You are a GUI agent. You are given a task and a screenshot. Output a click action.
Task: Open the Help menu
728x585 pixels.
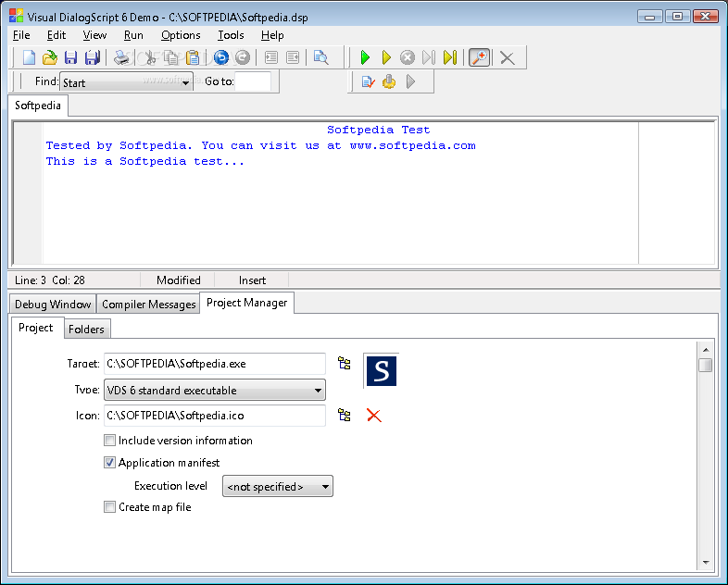tap(272, 35)
